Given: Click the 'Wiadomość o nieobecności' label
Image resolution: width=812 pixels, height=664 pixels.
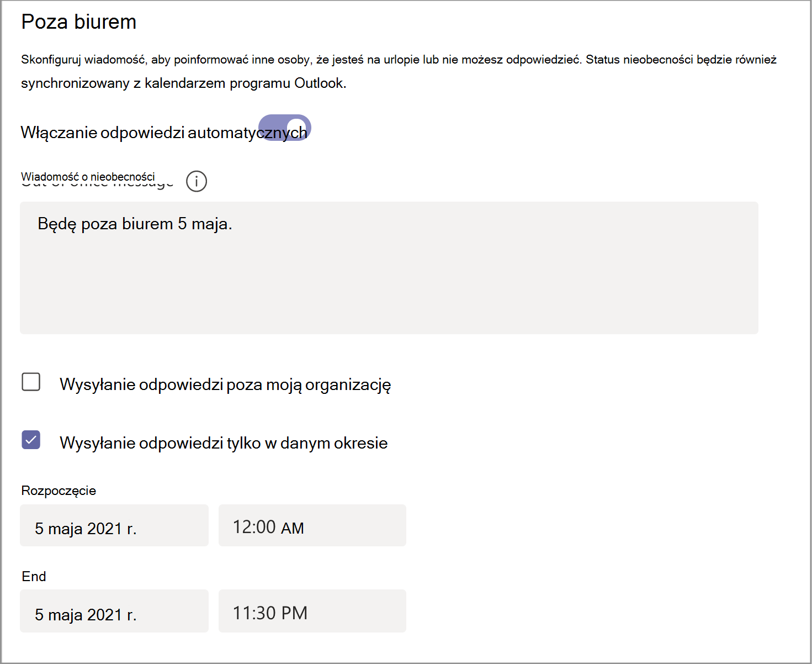Looking at the screenshot, I should (x=88, y=177).
